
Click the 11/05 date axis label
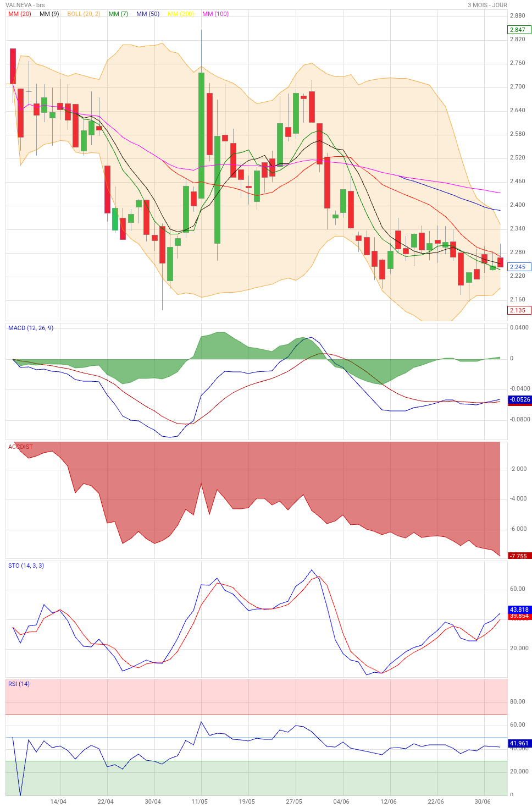point(199,801)
